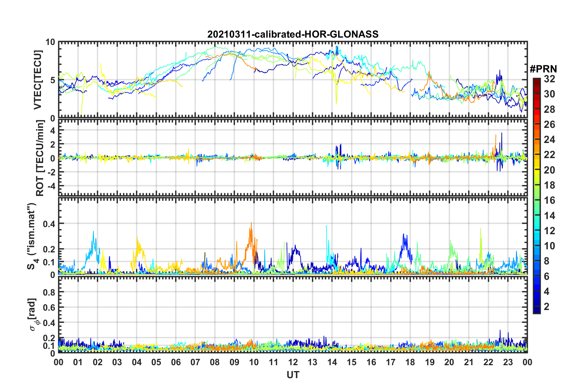
Task: Select colorbar tick label 24
Action: (549, 140)
